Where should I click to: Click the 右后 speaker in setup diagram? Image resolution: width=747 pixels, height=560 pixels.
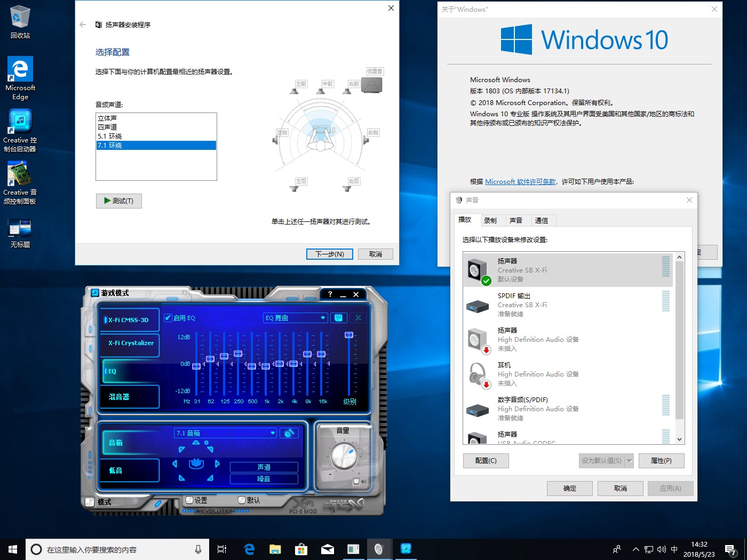347,188
